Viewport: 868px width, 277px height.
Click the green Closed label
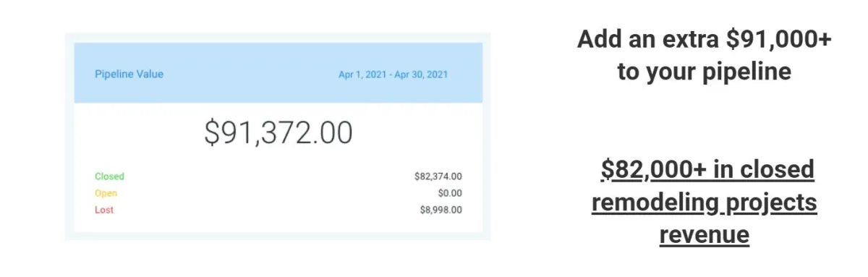coord(109,176)
